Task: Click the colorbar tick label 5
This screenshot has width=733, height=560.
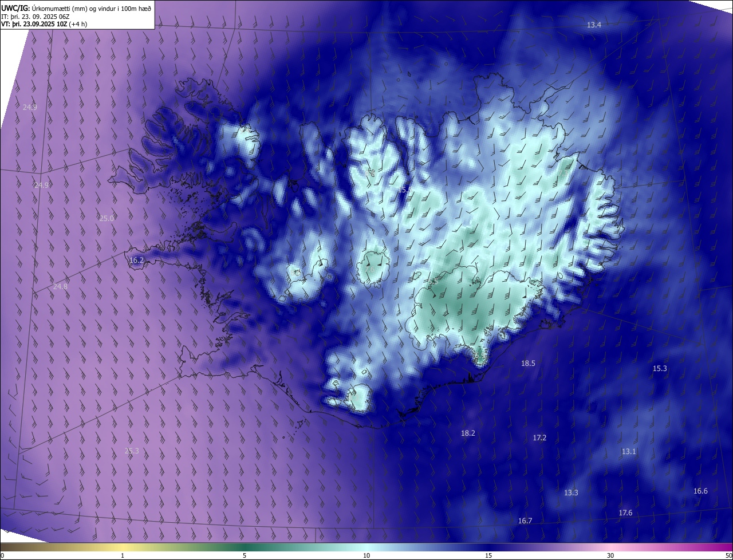Action: click(245, 555)
